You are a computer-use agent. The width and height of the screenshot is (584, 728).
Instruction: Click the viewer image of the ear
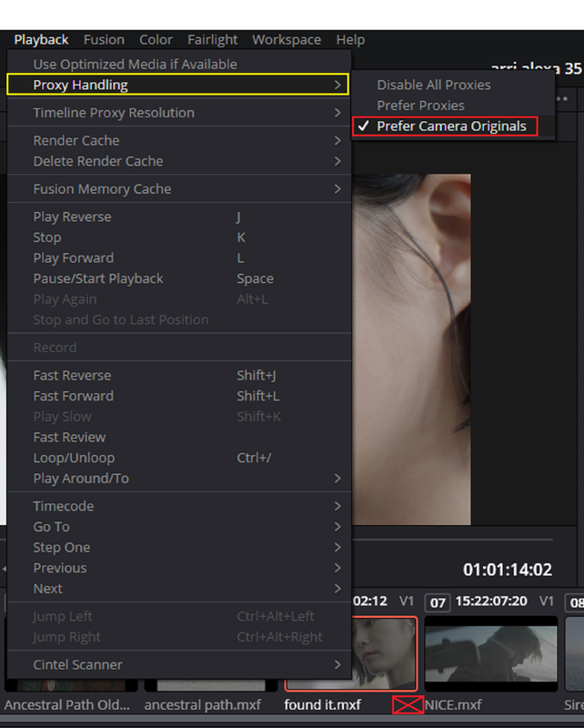click(411, 349)
